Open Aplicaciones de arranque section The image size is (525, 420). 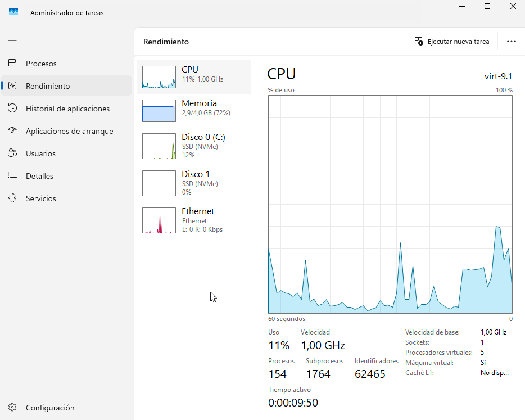[66, 131]
